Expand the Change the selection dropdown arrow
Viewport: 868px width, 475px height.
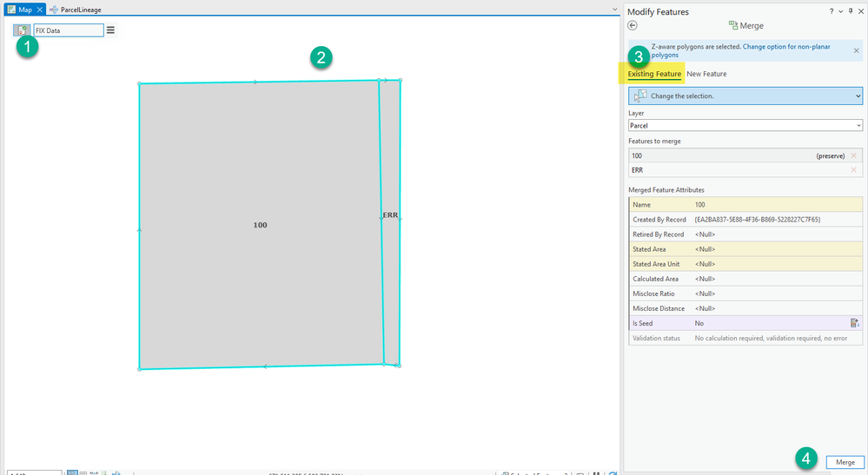pos(858,96)
